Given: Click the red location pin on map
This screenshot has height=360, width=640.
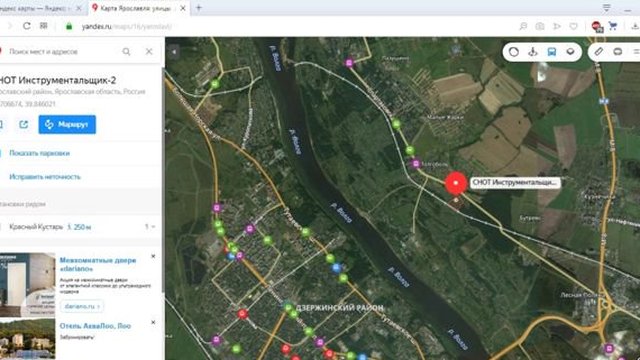Looking at the screenshot, I should (x=456, y=183).
